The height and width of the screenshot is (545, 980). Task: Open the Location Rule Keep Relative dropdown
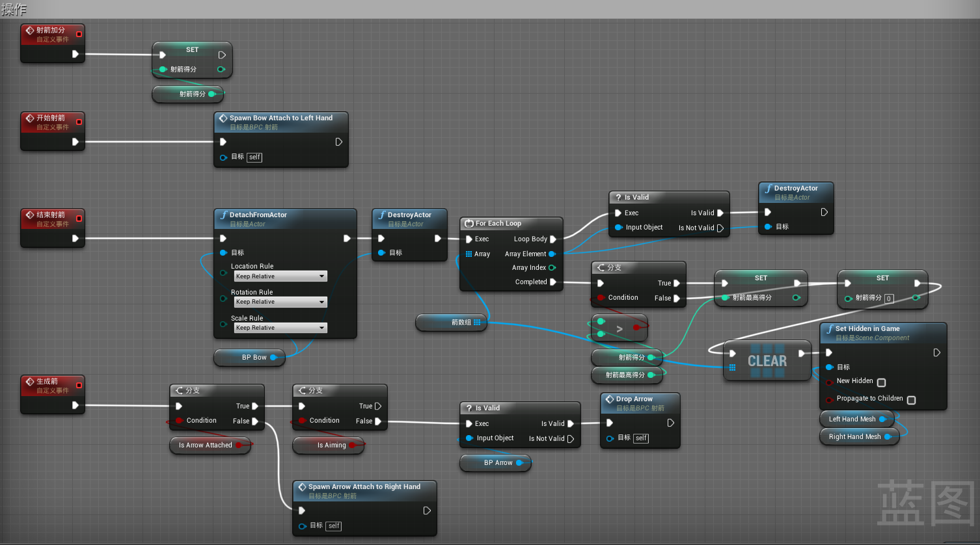tap(280, 276)
